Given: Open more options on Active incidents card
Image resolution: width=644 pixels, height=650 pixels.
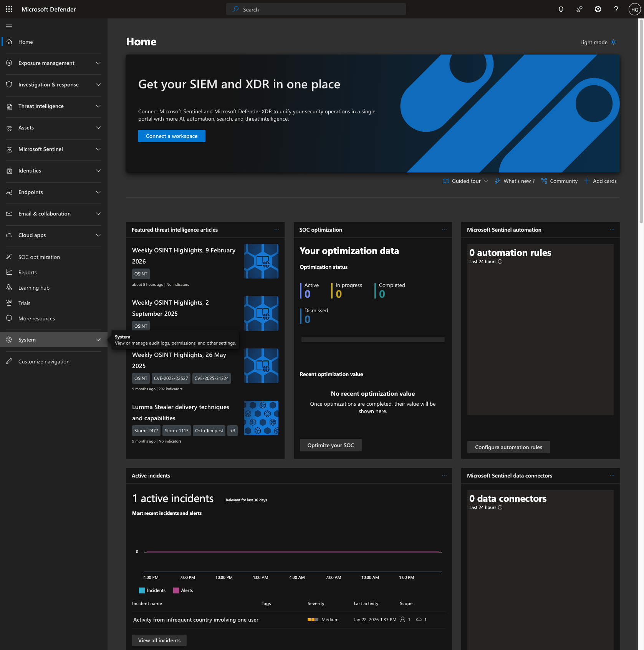Looking at the screenshot, I should (x=444, y=476).
